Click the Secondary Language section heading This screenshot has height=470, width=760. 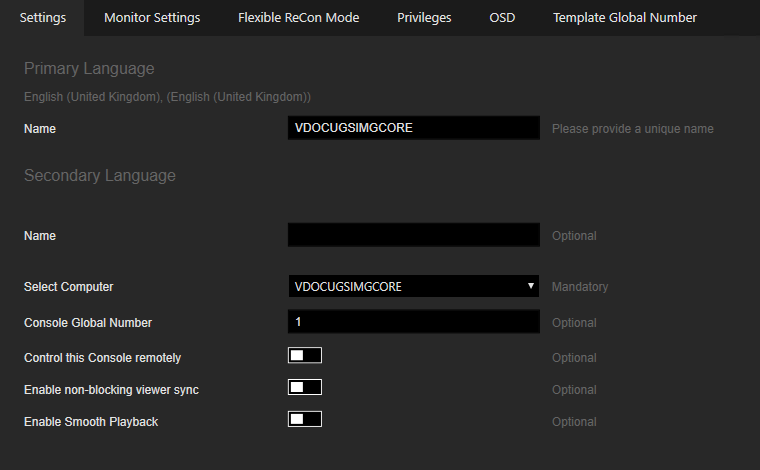pyautogui.click(x=99, y=176)
